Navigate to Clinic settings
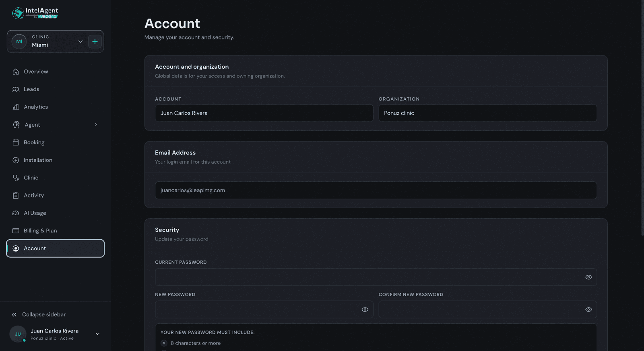 (x=31, y=178)
